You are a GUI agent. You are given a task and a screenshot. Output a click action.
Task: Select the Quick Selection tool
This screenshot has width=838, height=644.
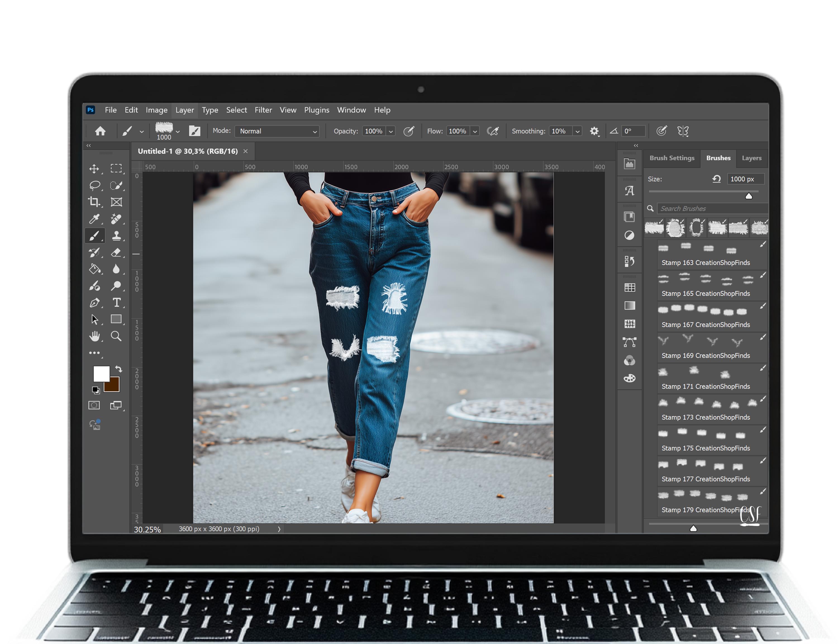pos(116,186)
